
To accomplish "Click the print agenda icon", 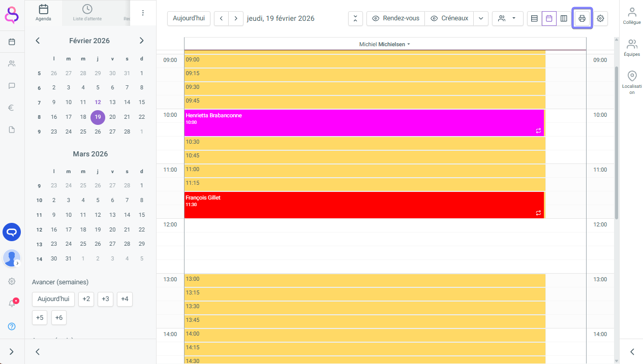I will click(x=582, y=19).
